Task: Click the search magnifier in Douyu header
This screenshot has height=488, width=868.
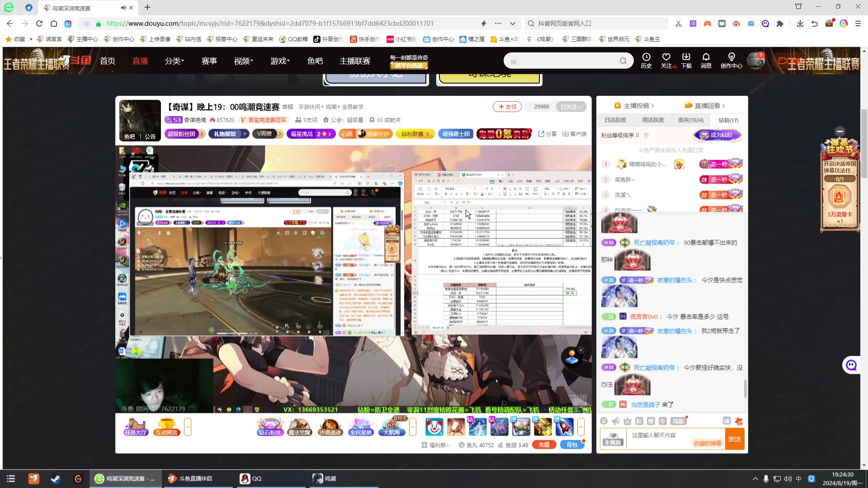Action: pyautogui.click(x=623, y=61)
